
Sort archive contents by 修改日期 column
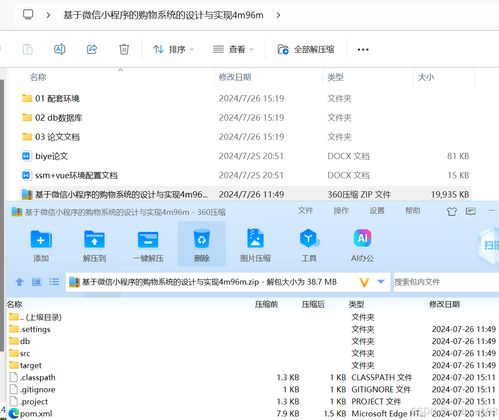coord(444,304)
